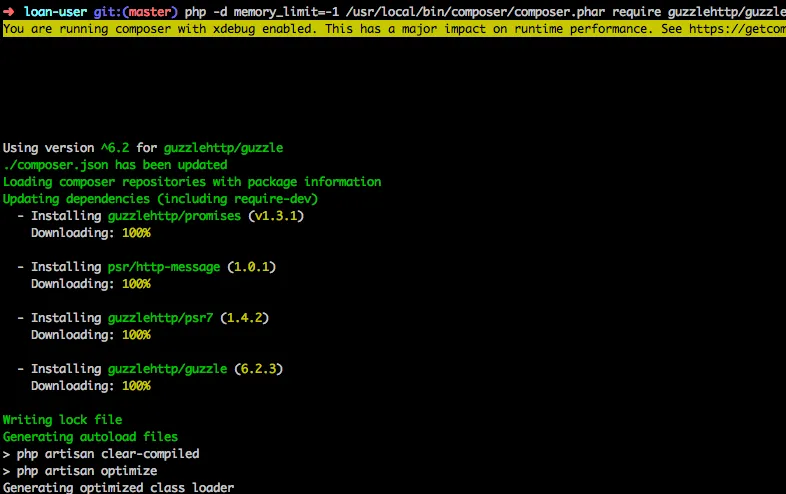Click the 100% under guzzlehttp/promises
Viewport: 786px width, 494px height.
(136, 233)
